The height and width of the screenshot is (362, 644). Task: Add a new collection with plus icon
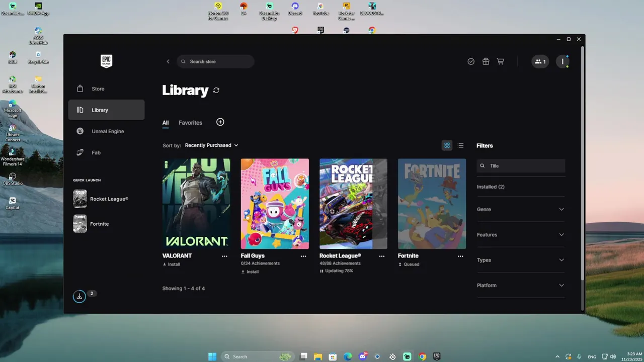click(220, 122)
